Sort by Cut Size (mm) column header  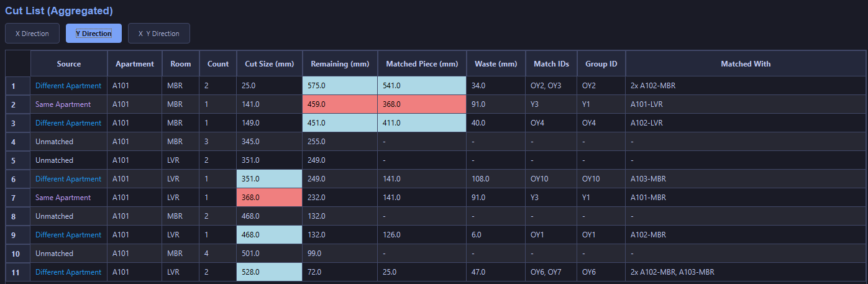click(x=269, y=63)
